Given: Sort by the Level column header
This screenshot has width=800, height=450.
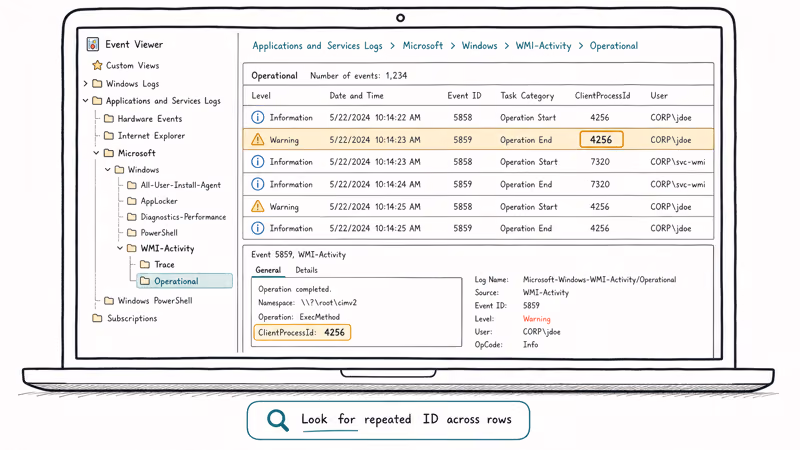Looking at the screenshot, I should pos(261,95).
